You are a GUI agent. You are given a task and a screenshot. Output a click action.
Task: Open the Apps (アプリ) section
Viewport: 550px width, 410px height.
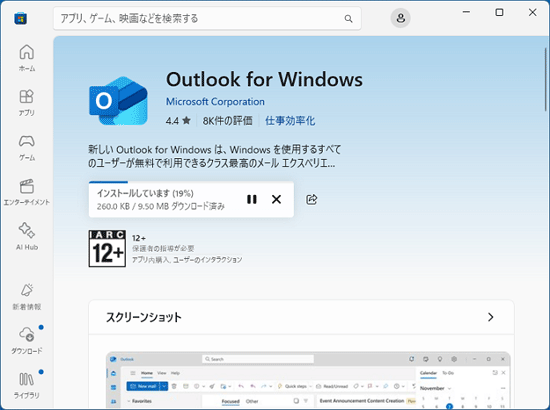click(x=27, y=103)
